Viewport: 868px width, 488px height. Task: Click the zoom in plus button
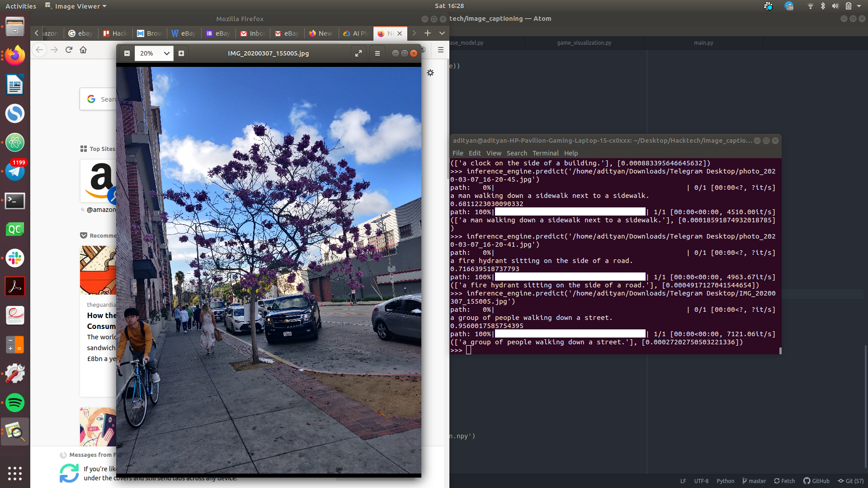[181, 53]
